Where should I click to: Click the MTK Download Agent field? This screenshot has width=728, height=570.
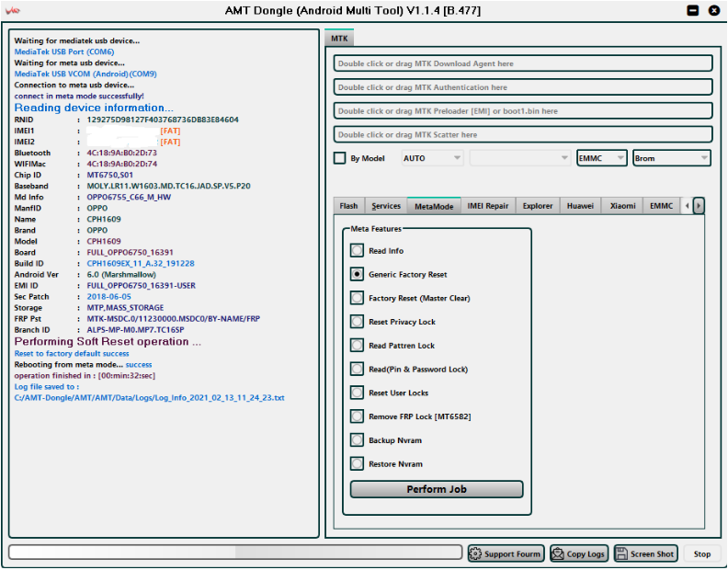pos(523,63)
